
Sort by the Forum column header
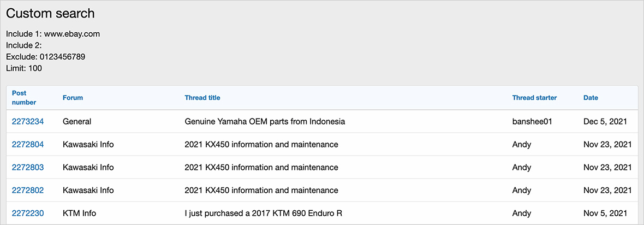pos(73,98)
